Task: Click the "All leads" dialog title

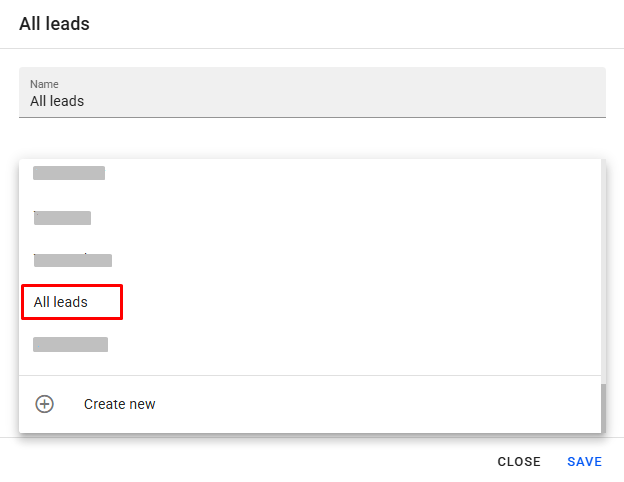Action: coord(54,23)
